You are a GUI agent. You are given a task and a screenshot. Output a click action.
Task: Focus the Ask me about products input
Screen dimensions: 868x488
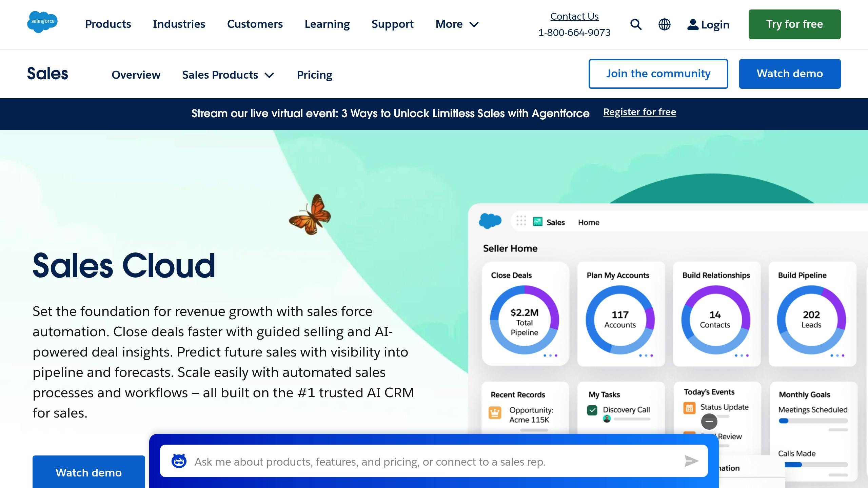tap(434, 461)
